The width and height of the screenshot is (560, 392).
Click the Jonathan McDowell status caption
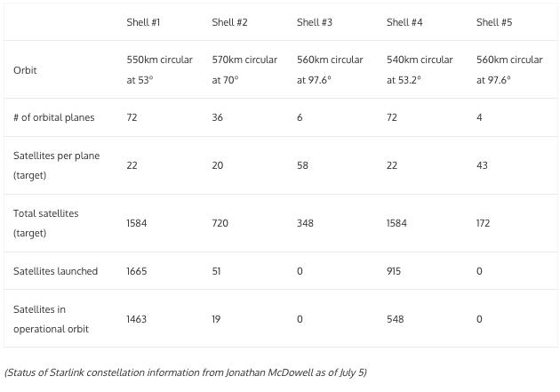(x=185, y=372)
